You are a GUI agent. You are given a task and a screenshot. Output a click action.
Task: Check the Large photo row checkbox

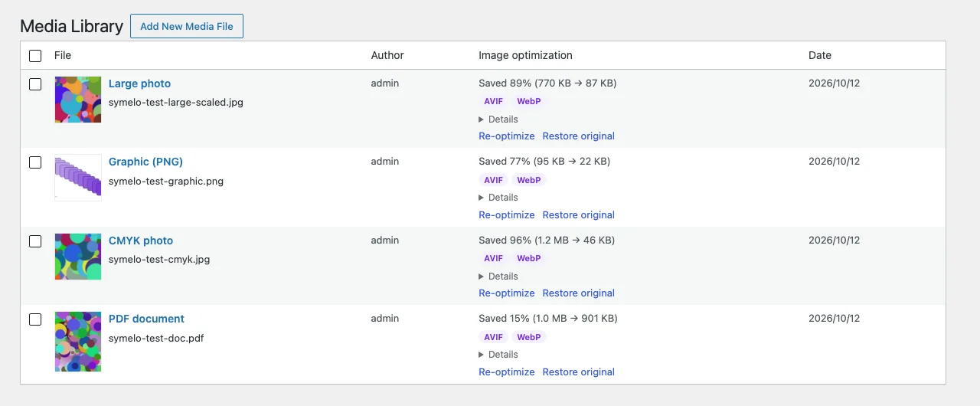pos(35,84)
